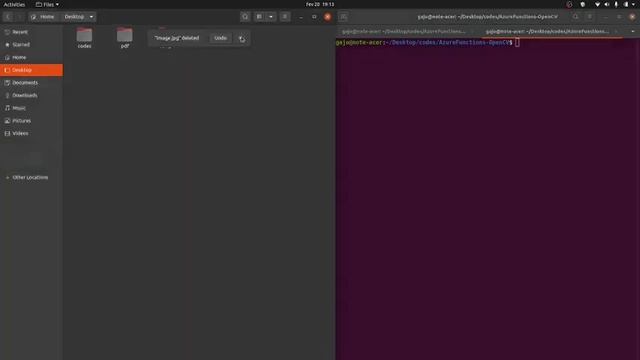Viewport: 640px width, 360px height.
Task: Go back with the Files back arrow
Action: point(8,17)
